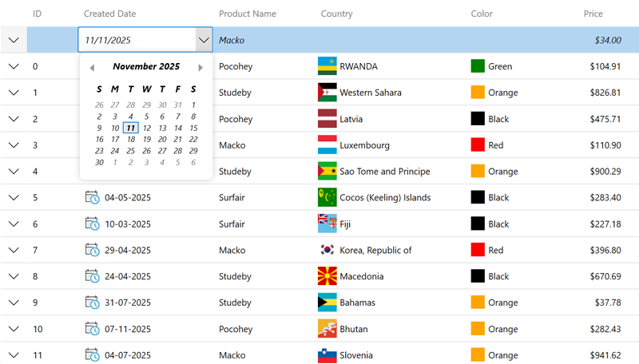Expand row with ID 9
The image size is (639, 364).
tap(14, 303)
